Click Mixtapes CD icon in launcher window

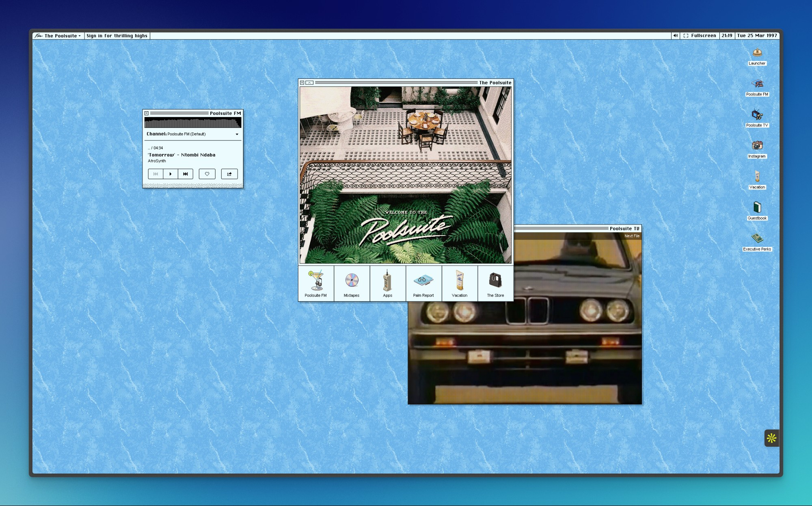352,283
